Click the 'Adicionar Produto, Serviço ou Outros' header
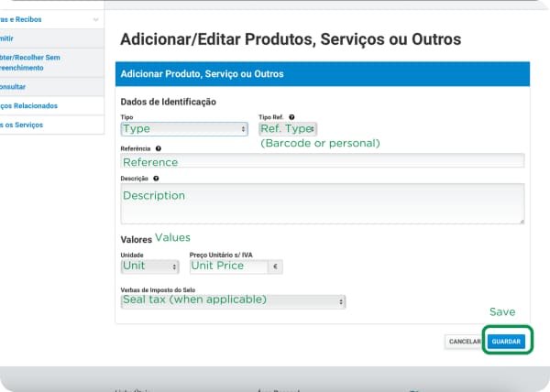The image size is (550, 392). coord(323,74)
